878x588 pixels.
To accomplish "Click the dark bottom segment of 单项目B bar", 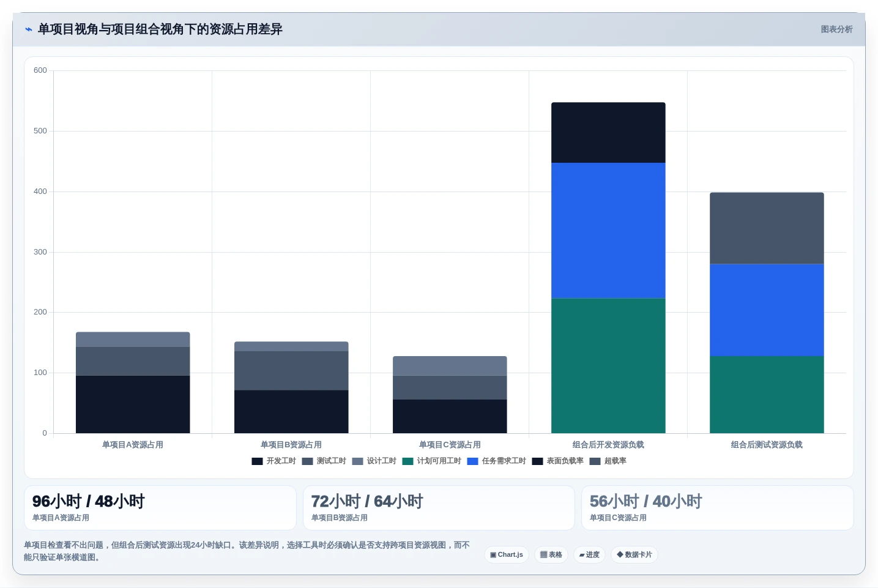I will [291, 412].
